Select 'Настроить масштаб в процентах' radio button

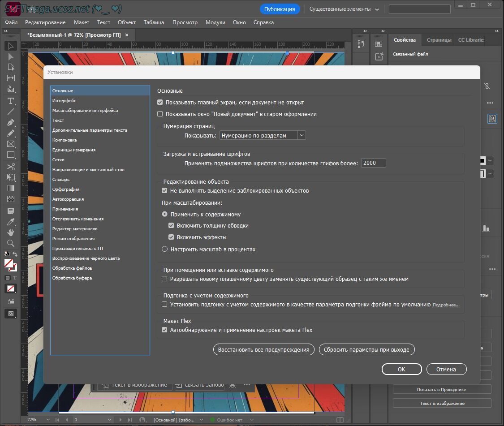click(165, 249)
